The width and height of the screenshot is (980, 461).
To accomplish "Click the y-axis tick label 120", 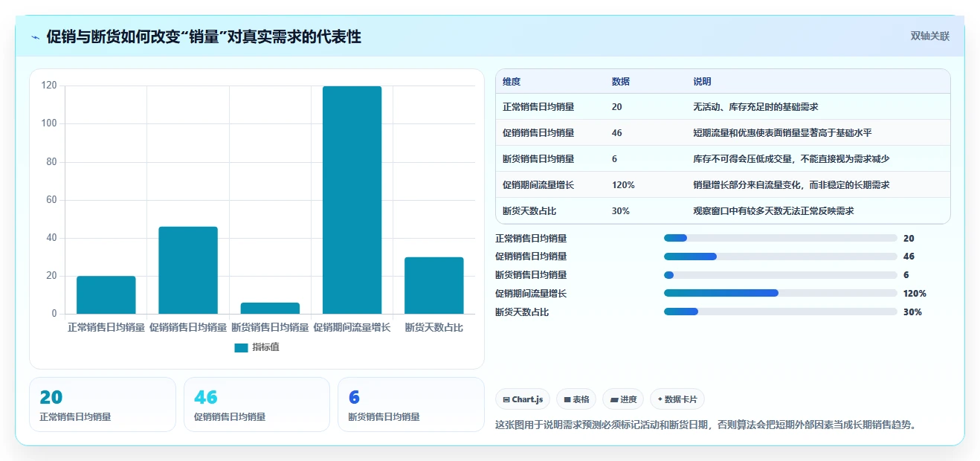I will click(49, 86).
